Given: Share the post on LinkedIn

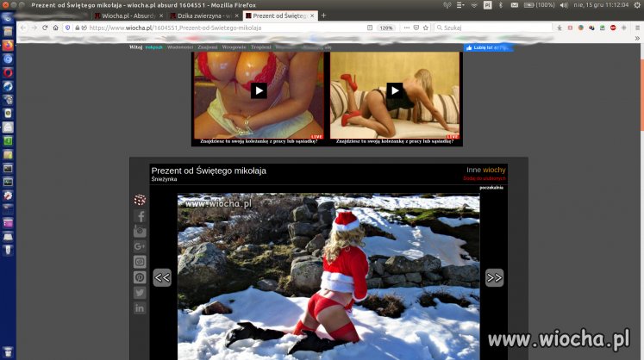Looking at the screenshot, I should (140, 308).
